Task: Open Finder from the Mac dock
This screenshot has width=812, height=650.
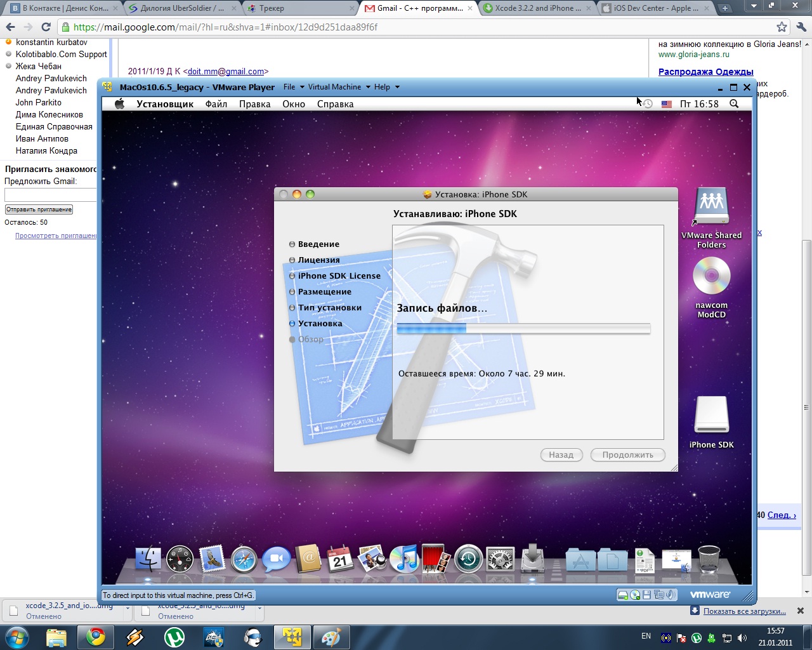Action: coord(148,559)
